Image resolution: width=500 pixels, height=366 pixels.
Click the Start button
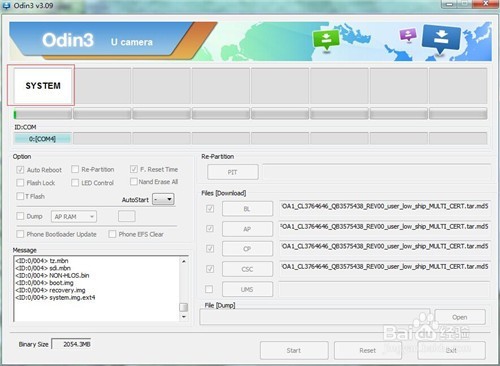click(294, 350)
